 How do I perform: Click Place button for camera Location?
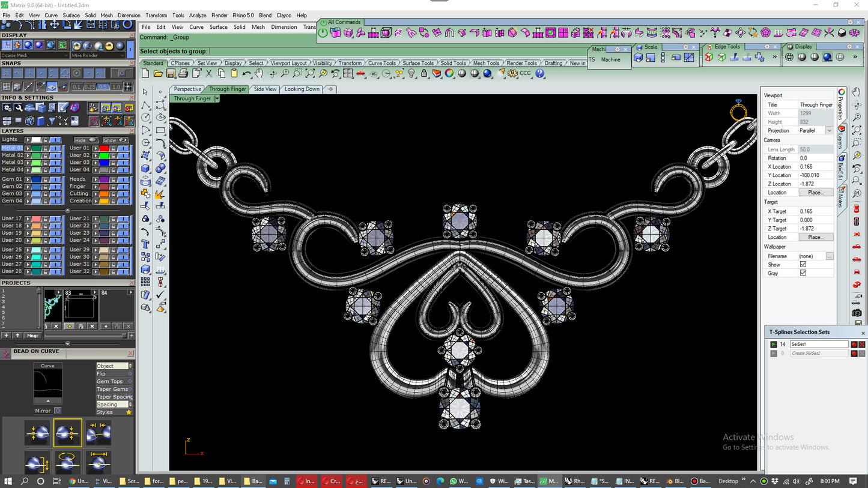tap(816, 192)
